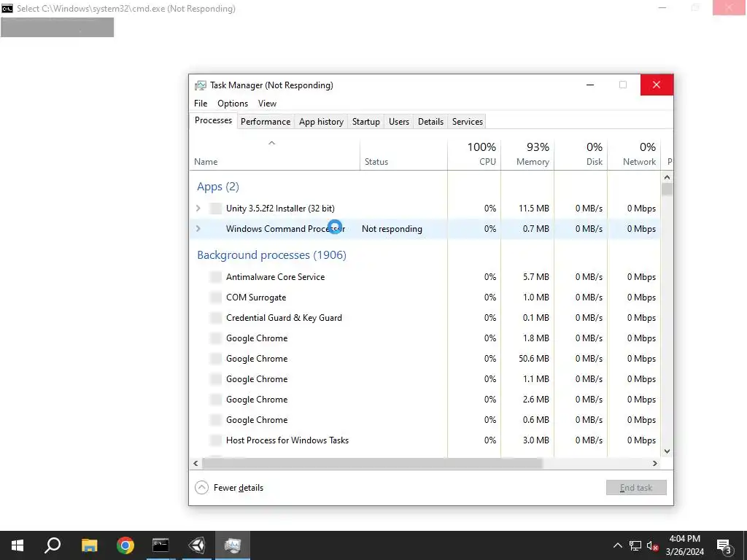Click the Antimalware Core Service icon
Screen dimensions: 747x560
click(x=216, y=276)
